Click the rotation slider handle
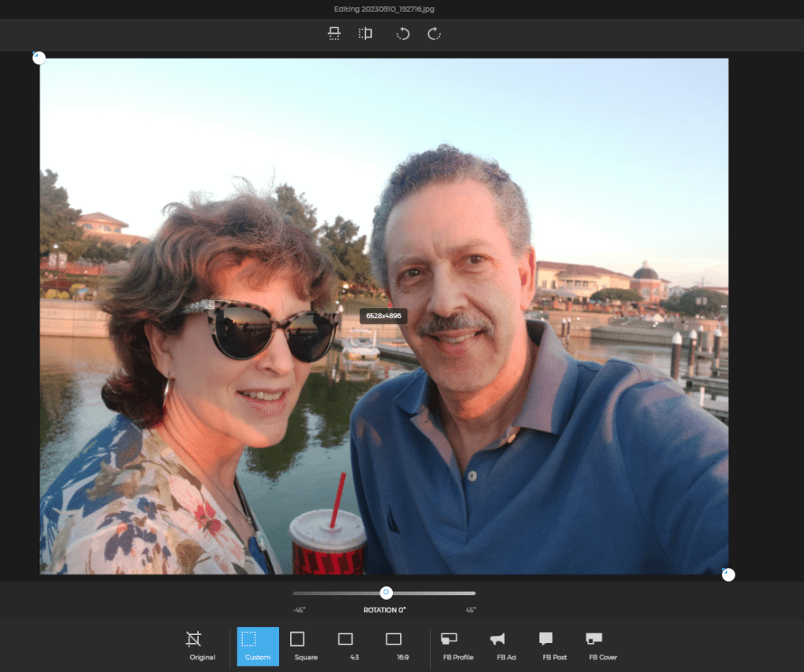804x672 pixels. pyautogui.click(x=386, y=593)
